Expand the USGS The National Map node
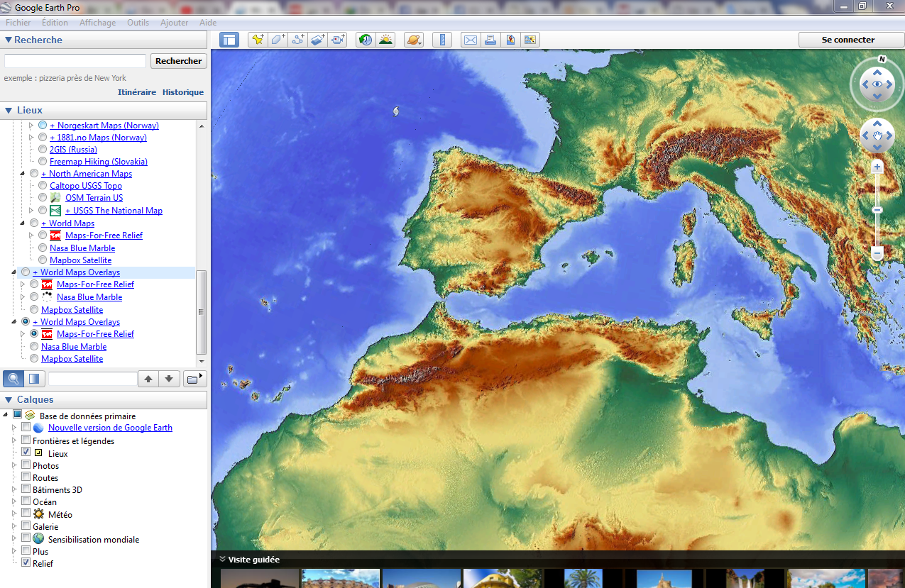Viewport: 905px width, 588px height. (x=31, y=211)
